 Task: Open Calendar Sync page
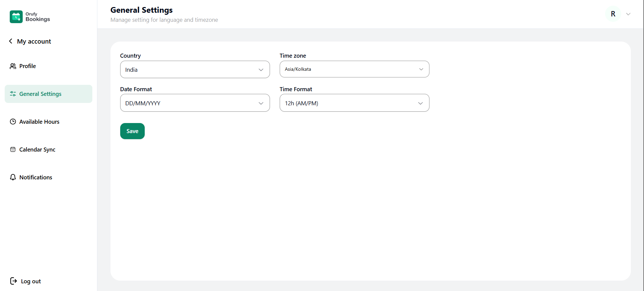point(48,150)
